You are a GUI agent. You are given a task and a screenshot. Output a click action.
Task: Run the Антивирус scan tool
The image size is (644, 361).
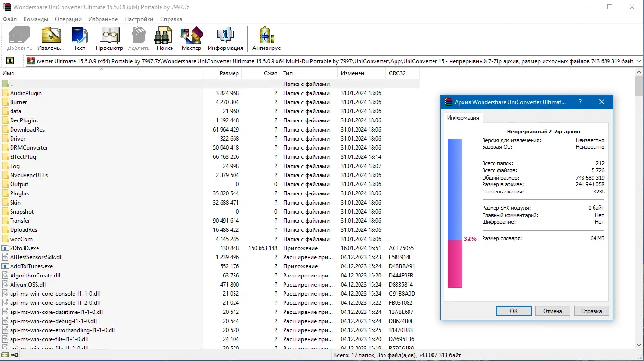point(266,38)
